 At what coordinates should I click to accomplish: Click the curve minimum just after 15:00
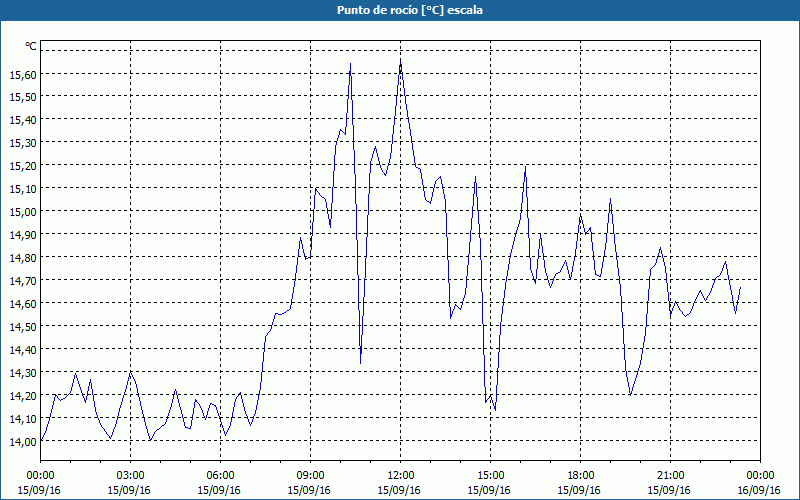[495, 409]
